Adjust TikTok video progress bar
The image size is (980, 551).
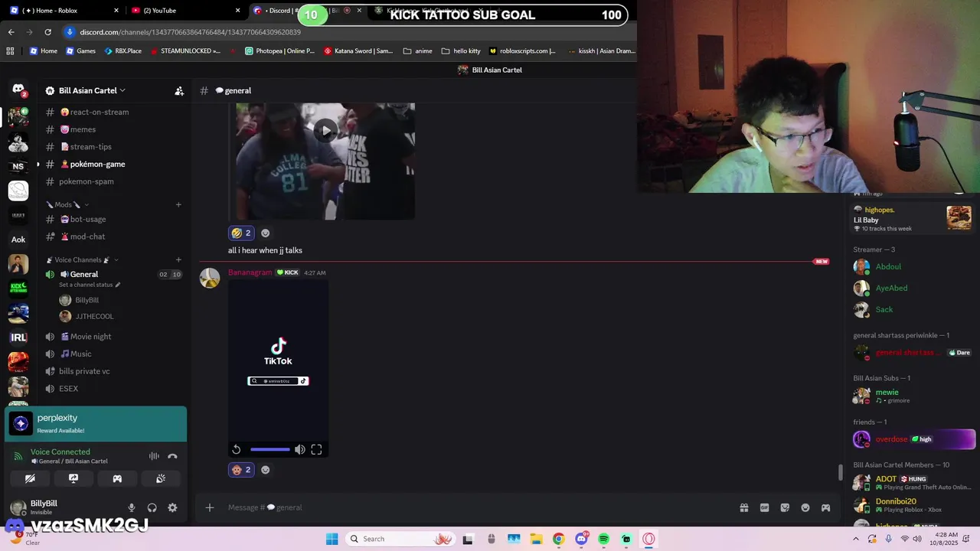click(x=269, y=449)
